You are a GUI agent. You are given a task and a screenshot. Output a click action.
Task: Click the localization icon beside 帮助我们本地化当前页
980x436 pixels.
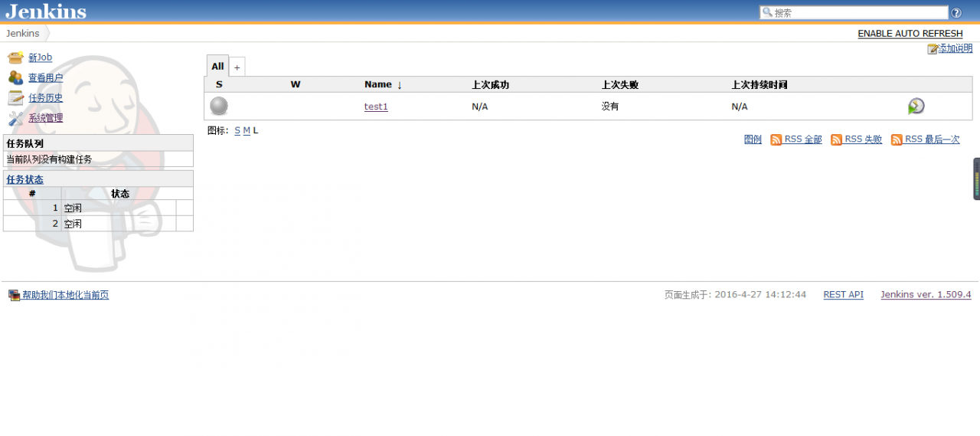coord(14,295)
